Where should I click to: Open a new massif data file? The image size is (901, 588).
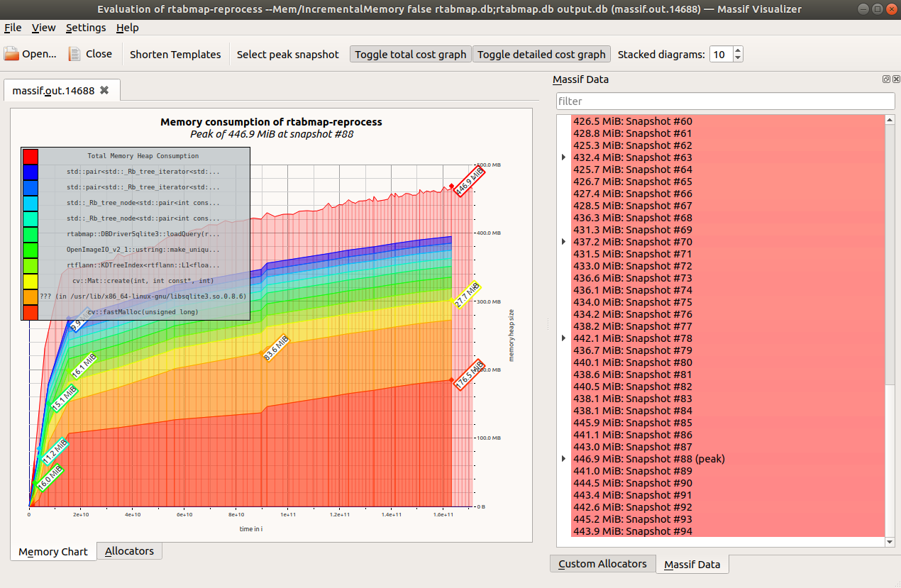pyautogui.click(x=28, y=54)
